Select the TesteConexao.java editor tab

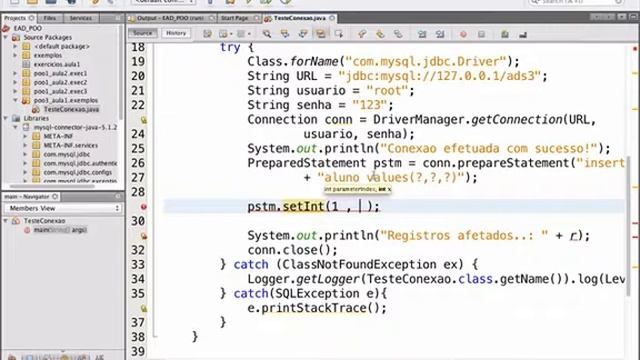click(x=300, y=18)
